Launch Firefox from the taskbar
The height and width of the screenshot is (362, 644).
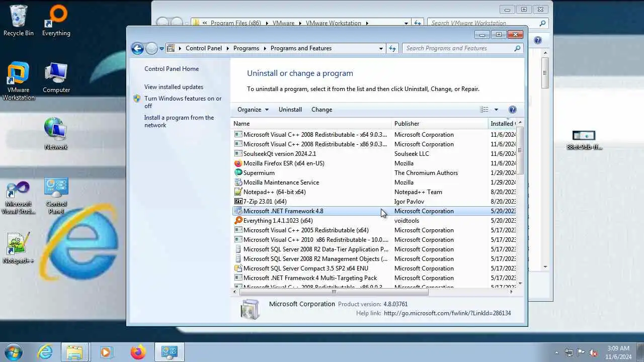pyautogui.click(x=137, y=352)
